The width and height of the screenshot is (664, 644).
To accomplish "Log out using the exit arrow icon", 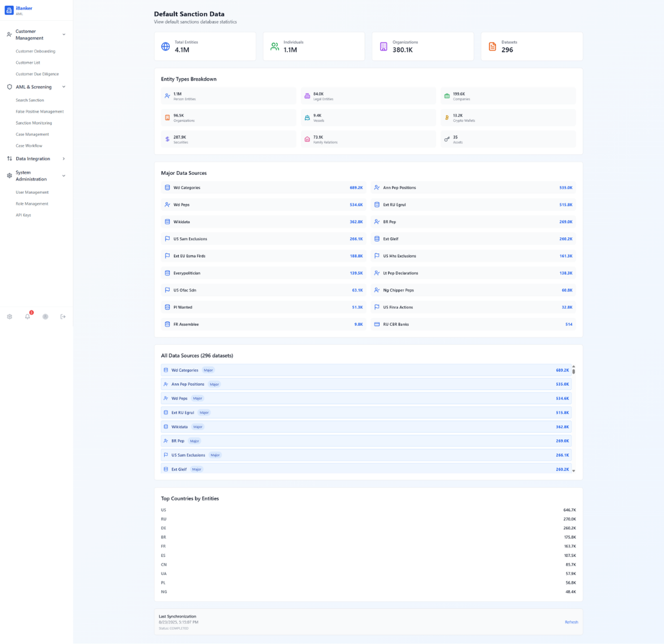I will point(63,317).
